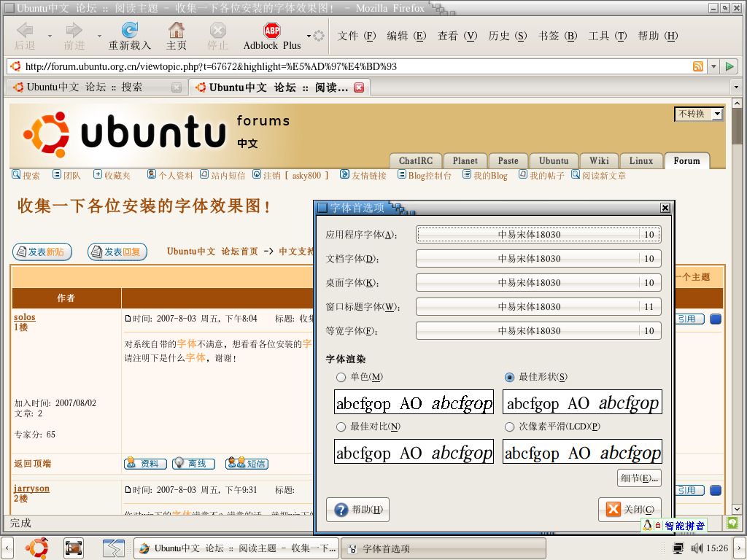Switch to the Planet site tab
The width and height of the screenshot is (747, 560).
pyautogui.click(x=465, y=161)
